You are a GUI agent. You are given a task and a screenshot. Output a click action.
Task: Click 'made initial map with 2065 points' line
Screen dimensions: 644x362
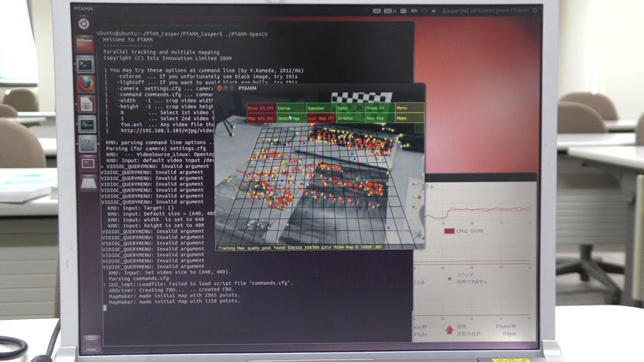(174, 295)
